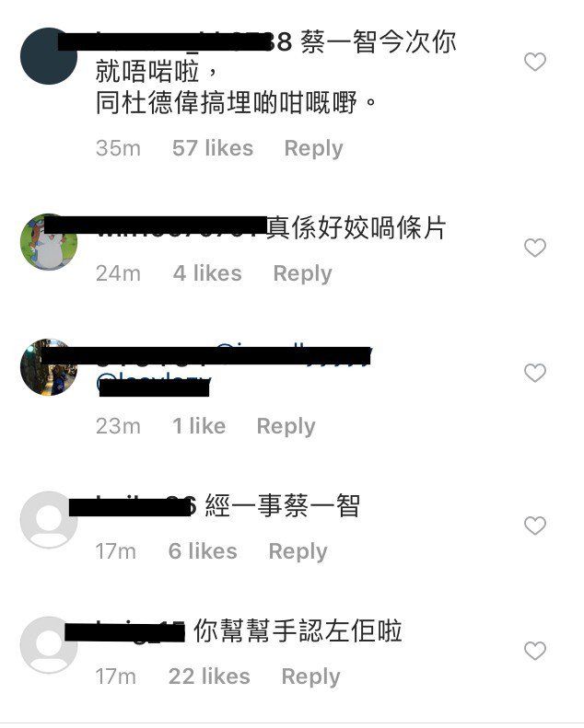Open the street photo avatar profile
This screenshot has width=584, height=728.
[49, 367]
